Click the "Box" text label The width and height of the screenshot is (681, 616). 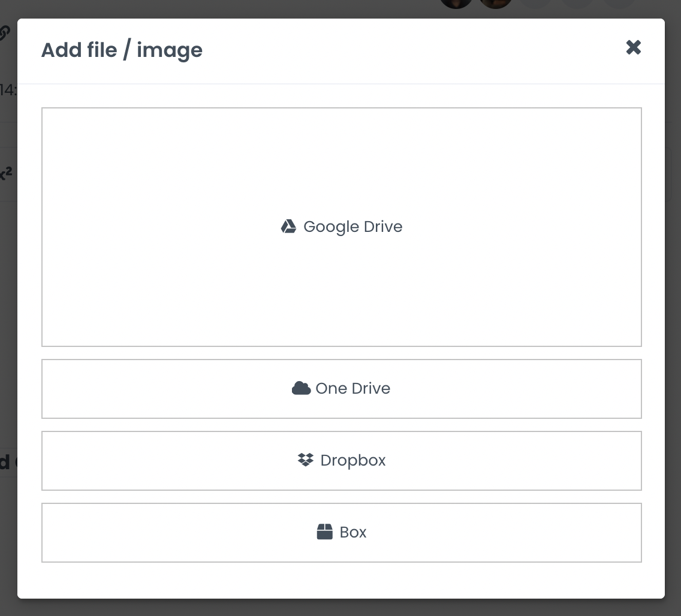point(352,533)
